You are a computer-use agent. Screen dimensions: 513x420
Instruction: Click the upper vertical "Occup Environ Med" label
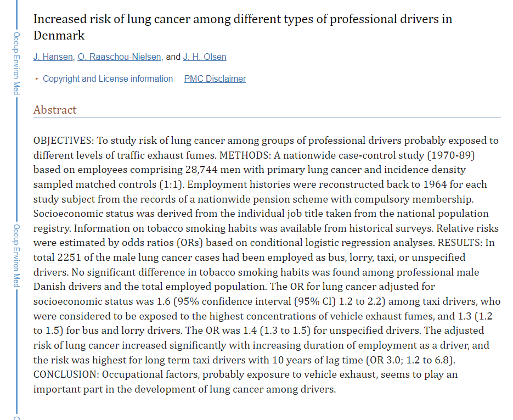[x=16, y=63]
